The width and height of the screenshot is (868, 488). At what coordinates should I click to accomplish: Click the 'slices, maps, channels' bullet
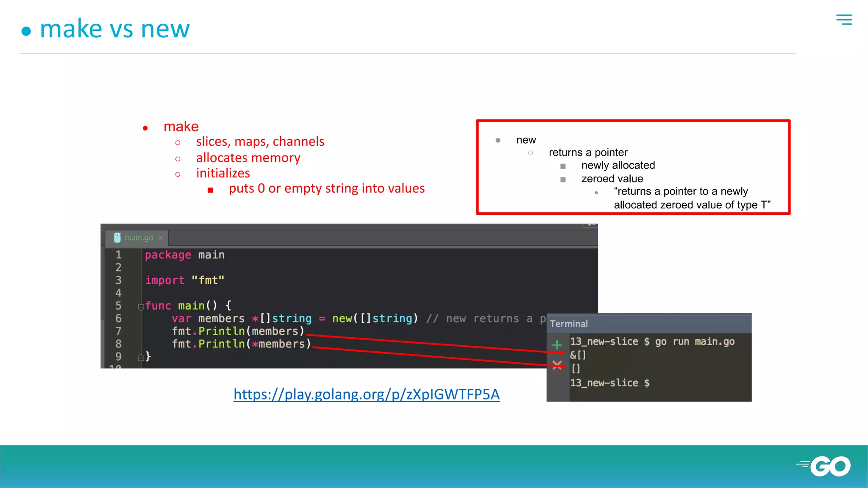point(260,141)
